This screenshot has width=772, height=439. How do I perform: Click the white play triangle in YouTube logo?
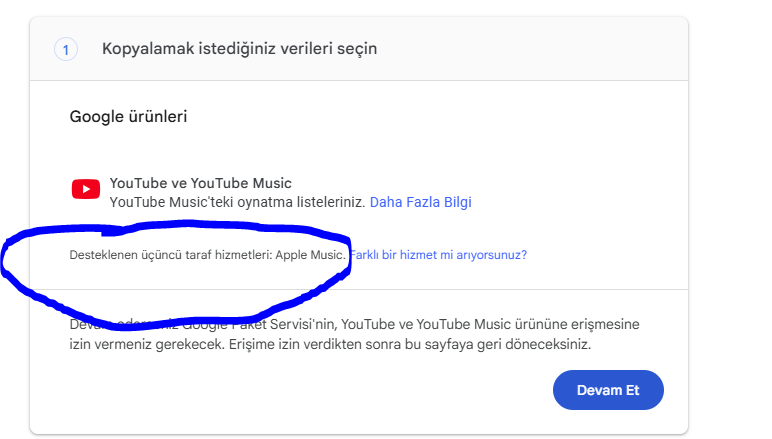click(86, 189)
